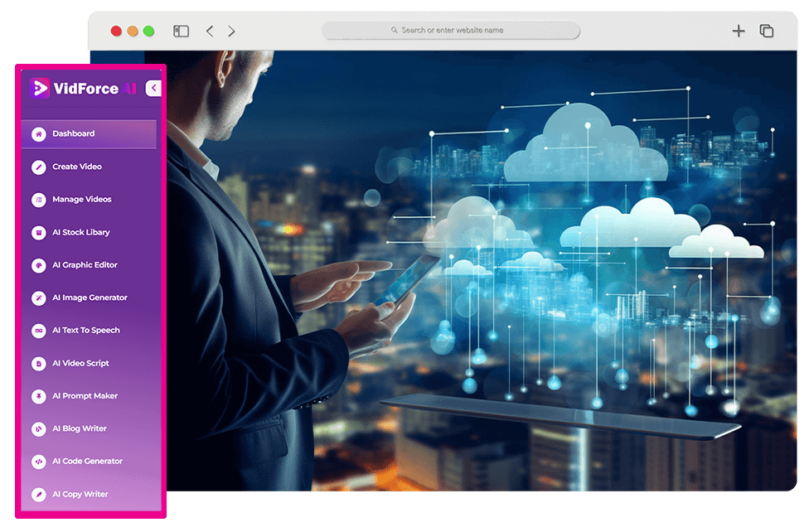
Task: Open the AI Graphic Editor palette icon
Action: click(x=38, y=265)
